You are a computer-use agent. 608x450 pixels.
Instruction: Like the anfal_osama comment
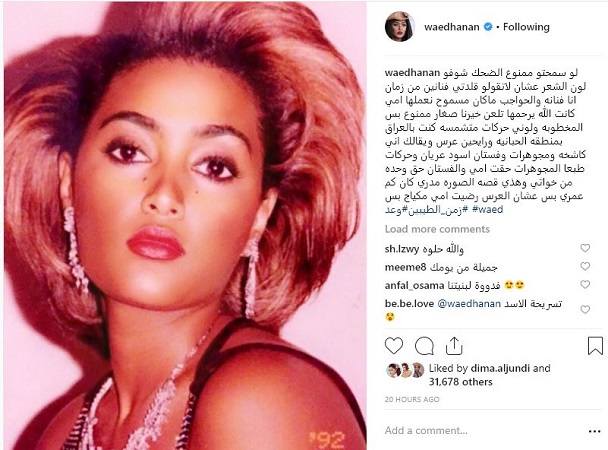(x=585, y=284)
